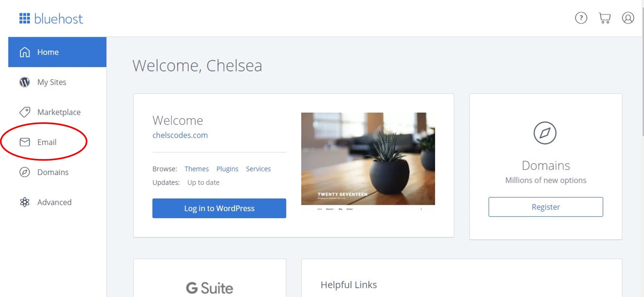The height and width of the screenshot is (297, 644).
Task: Click the compass icon in Domains card
Action: point(545,133)
